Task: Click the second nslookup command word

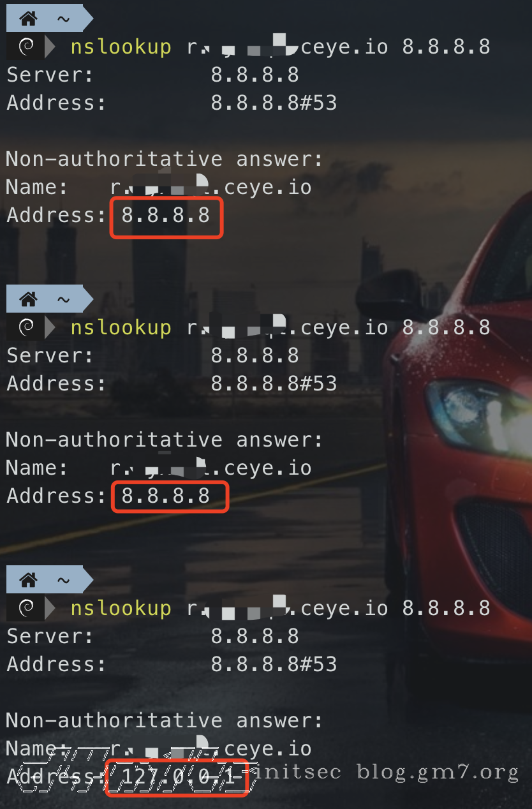Action: point(121,327)
